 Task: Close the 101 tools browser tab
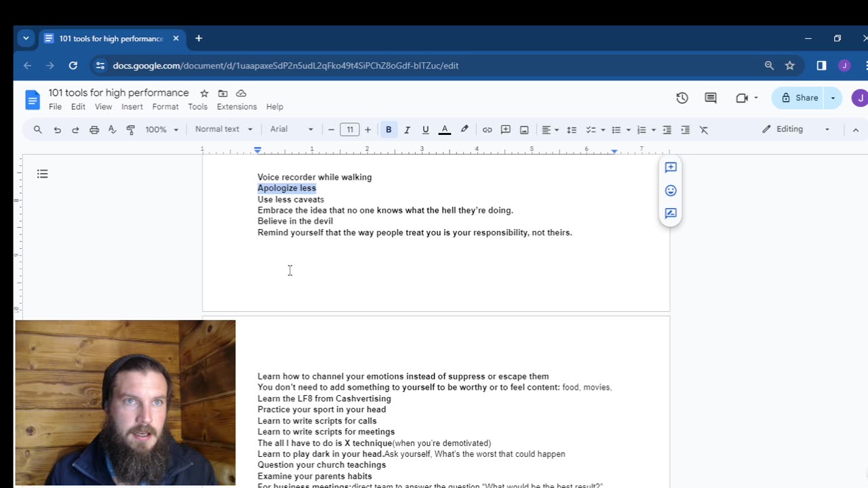point(176,39)
